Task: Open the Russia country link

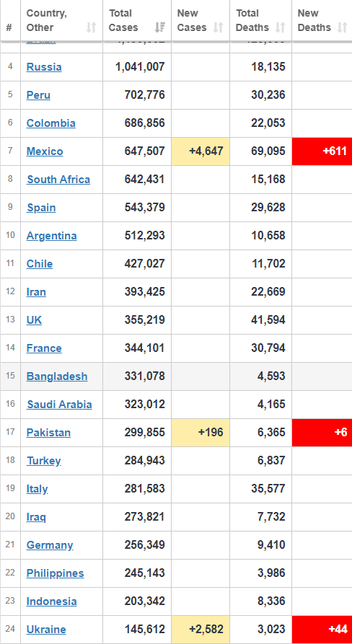Action: click(x=44, y=66)
